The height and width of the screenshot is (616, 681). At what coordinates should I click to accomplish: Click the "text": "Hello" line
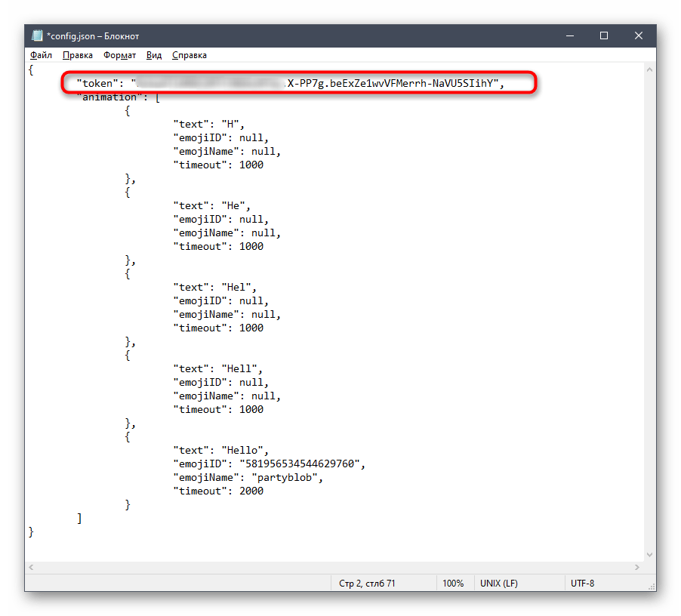click(x=220, y=451)
